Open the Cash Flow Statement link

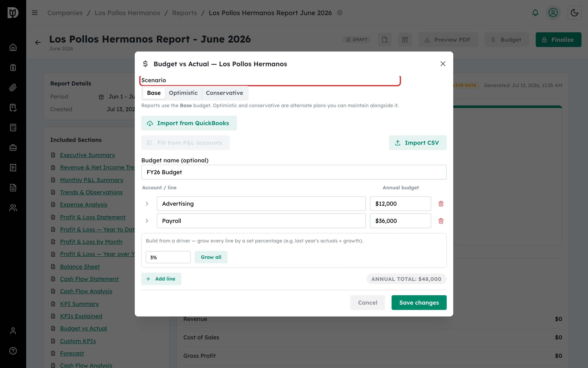(x=89, y=279)
